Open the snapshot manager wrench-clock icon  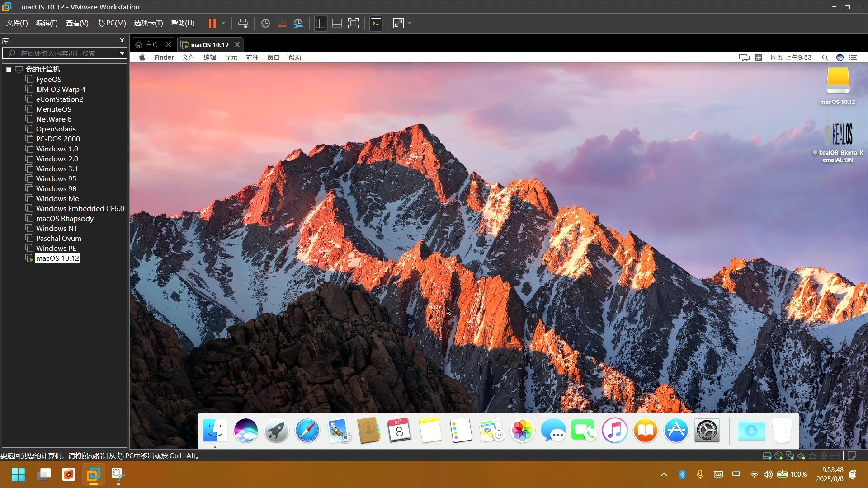point(298,23)
